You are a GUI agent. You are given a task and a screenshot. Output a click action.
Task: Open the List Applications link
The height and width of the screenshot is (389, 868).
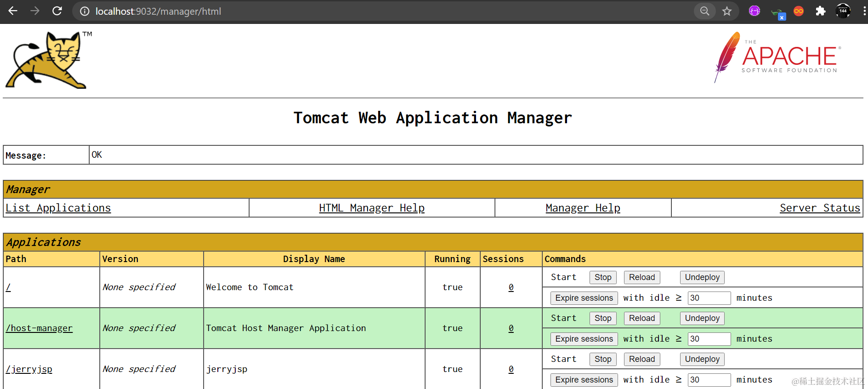[58, 208]
